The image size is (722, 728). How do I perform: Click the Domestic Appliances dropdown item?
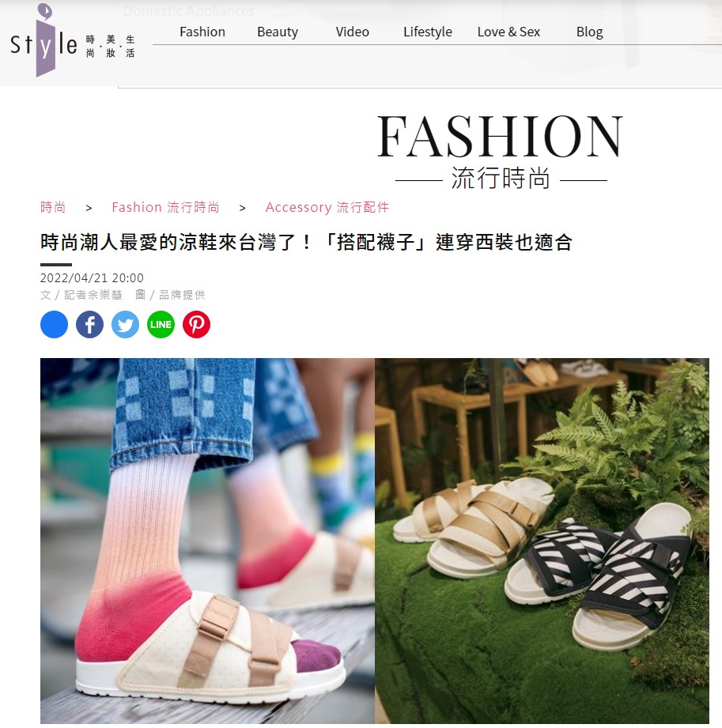[189, 11]
